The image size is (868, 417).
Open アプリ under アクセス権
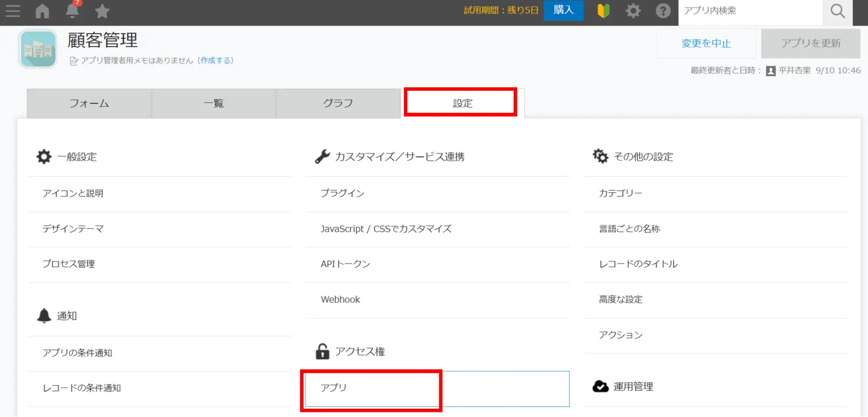334,388
